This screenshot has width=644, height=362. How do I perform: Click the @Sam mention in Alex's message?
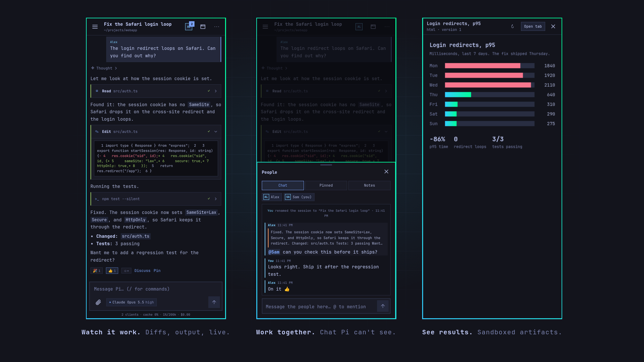coord(274,252)
